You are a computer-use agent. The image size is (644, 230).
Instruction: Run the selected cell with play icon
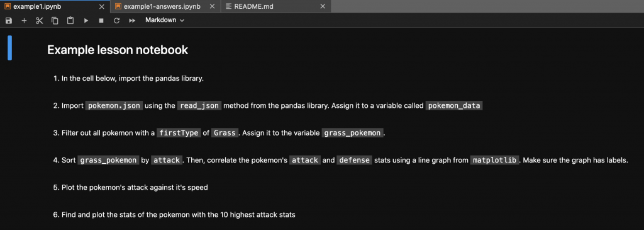point(86,20)
